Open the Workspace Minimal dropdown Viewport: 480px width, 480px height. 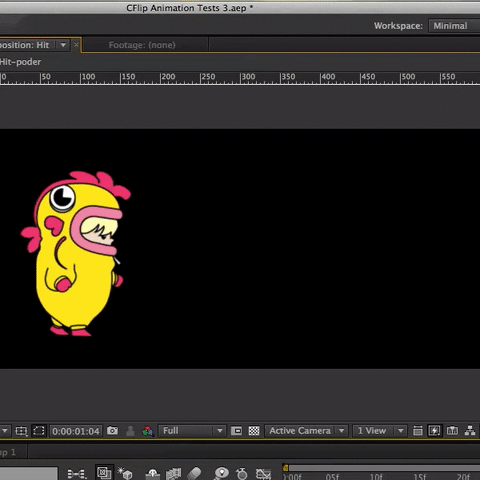click(454, 26)
